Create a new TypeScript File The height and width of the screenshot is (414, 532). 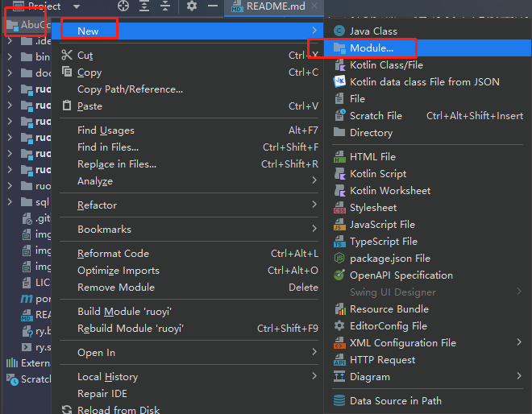coord(428,242)
